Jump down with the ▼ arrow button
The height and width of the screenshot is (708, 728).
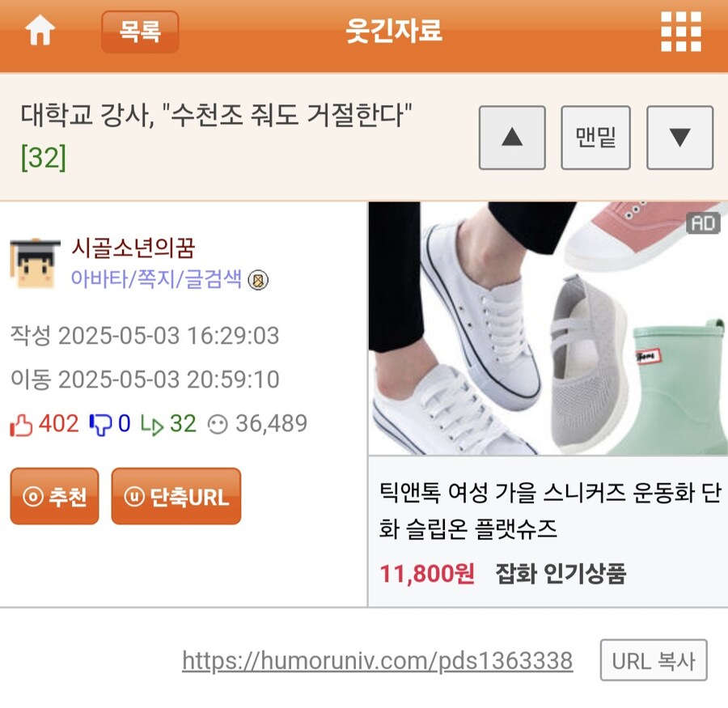(x=679, y=138)
